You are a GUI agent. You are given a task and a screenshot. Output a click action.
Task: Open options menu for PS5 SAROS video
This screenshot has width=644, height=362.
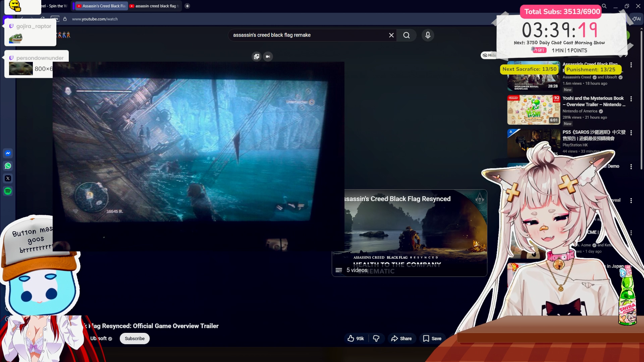point(631,133)
